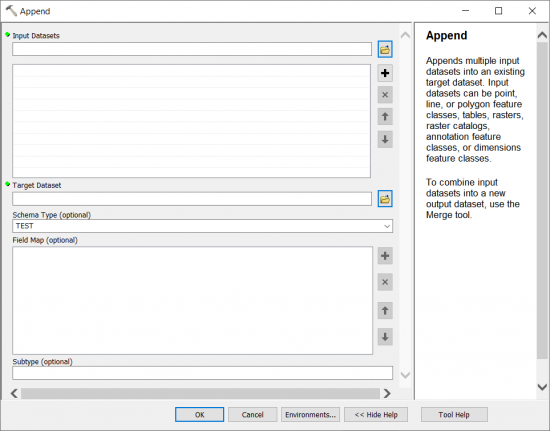
Task: Remove selected input dataset with X icon
Action: tap(385, 95)
